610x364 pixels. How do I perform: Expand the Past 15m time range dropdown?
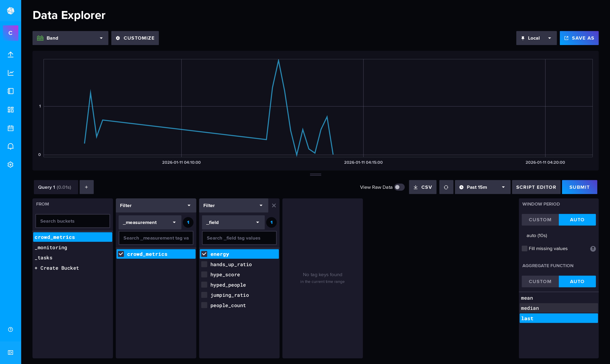[482, 187]
